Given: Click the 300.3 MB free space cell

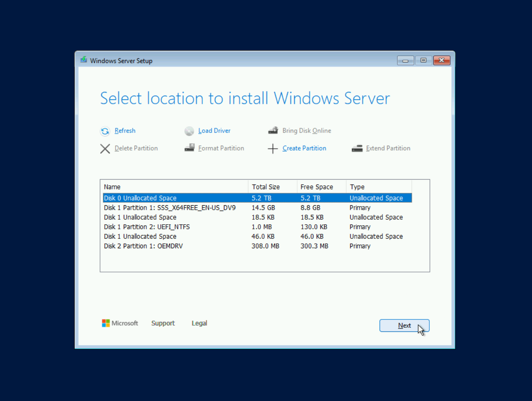Looking at the screenshot, I should click(x=314, y=246).
